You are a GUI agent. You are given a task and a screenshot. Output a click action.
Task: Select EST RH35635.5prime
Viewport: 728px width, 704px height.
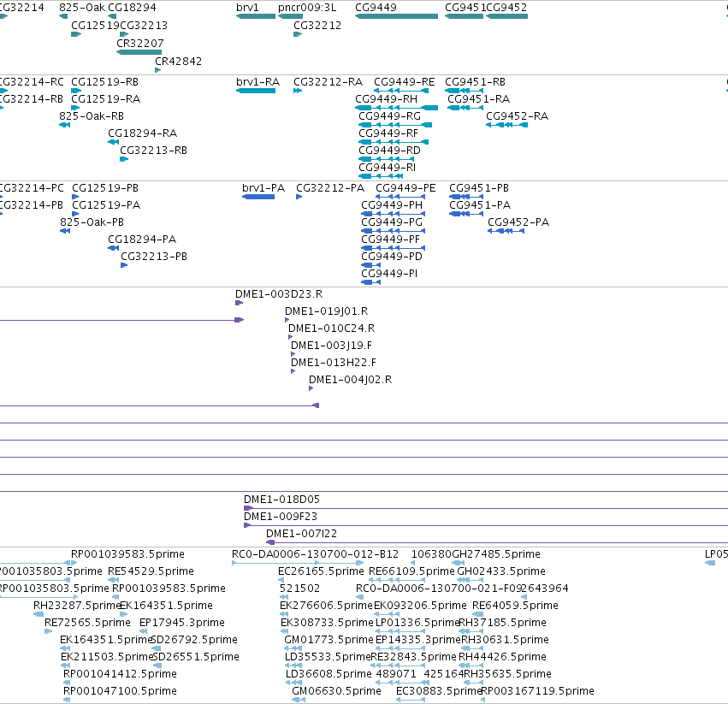[x=474, y=683]
